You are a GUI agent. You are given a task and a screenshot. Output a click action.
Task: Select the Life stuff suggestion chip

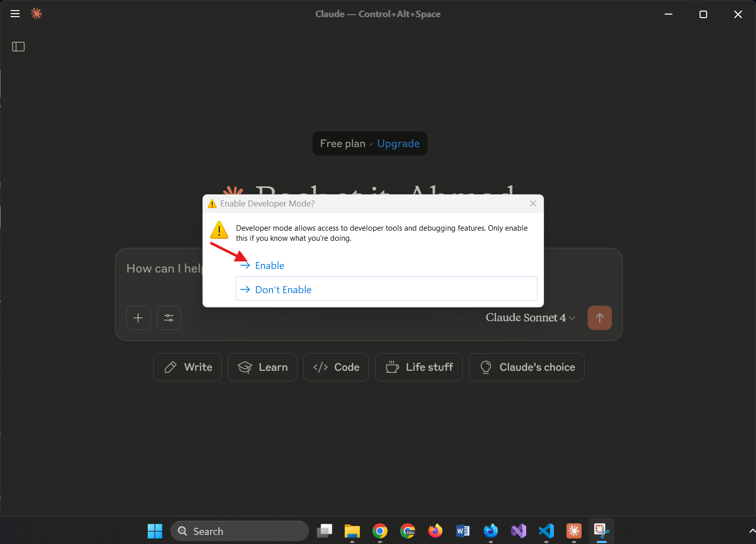pos(419,367)
